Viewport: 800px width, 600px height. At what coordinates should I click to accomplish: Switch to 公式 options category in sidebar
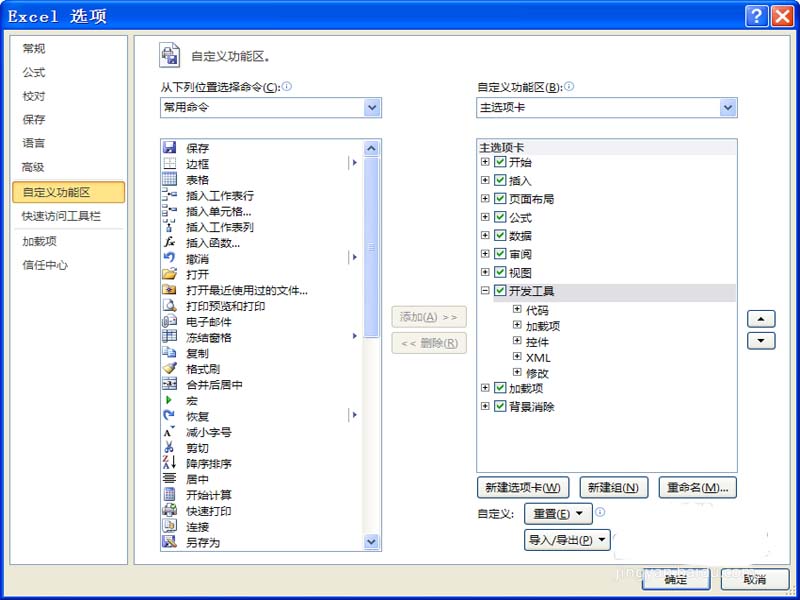coord(34,72)
